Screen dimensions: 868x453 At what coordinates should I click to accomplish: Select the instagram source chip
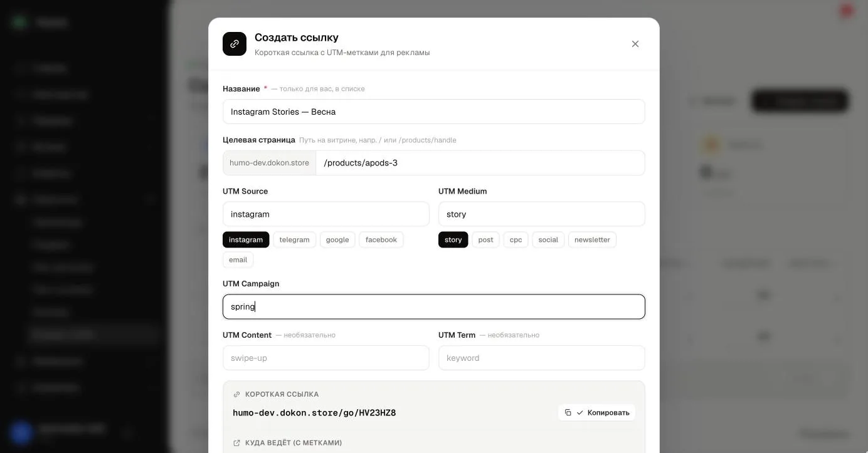point(246,240)
